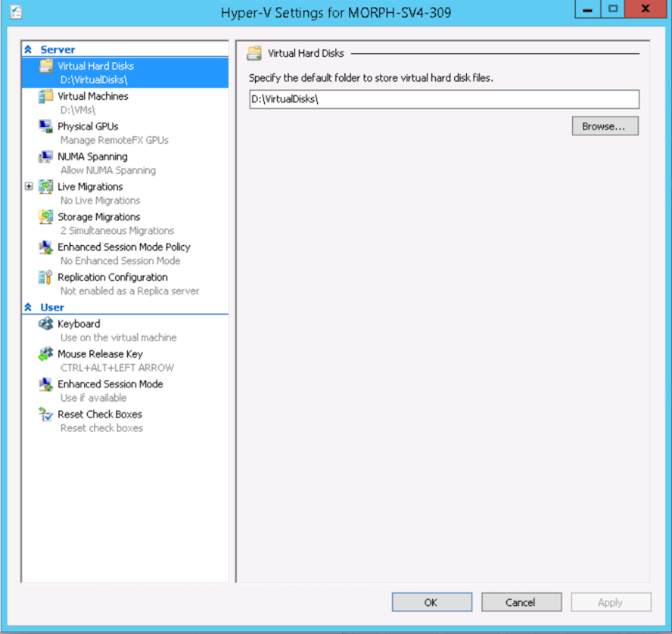Select the Enhanced Session Mode icon under User

(x=47, y=384)
